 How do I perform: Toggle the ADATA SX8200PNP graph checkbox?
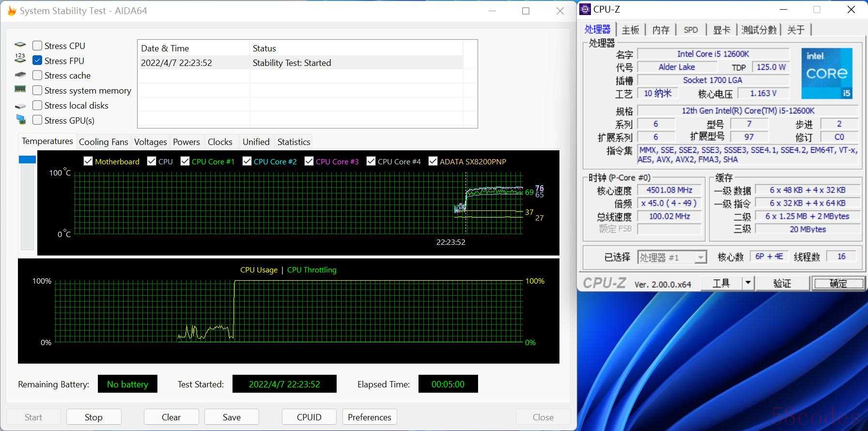pos(433,161)
